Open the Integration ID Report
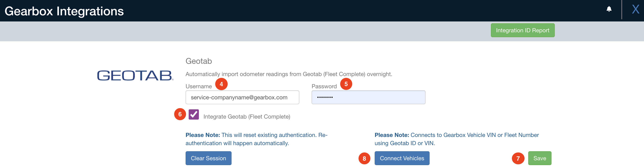This screenshot has height=168, width=644. coord(522,30)
